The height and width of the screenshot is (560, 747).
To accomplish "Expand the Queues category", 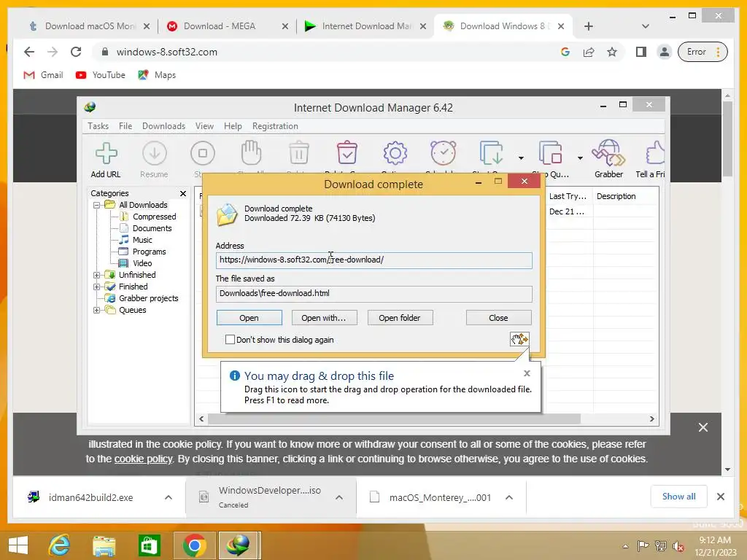I will click(x=97, y=310).
